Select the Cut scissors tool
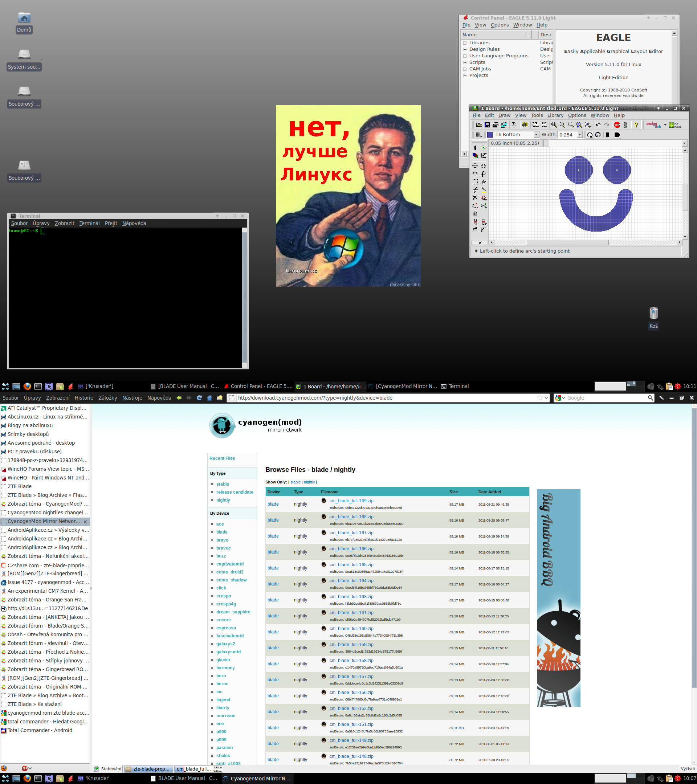697x784 pixels. [475, 190]
